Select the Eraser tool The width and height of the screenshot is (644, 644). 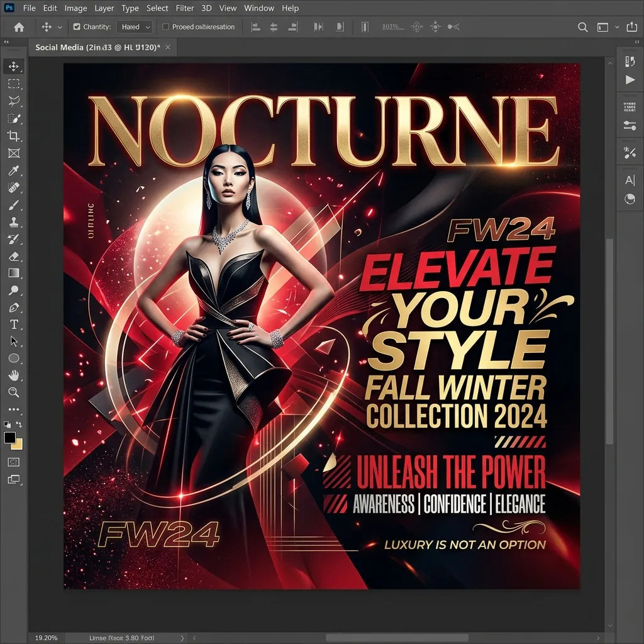pos(14,257)
